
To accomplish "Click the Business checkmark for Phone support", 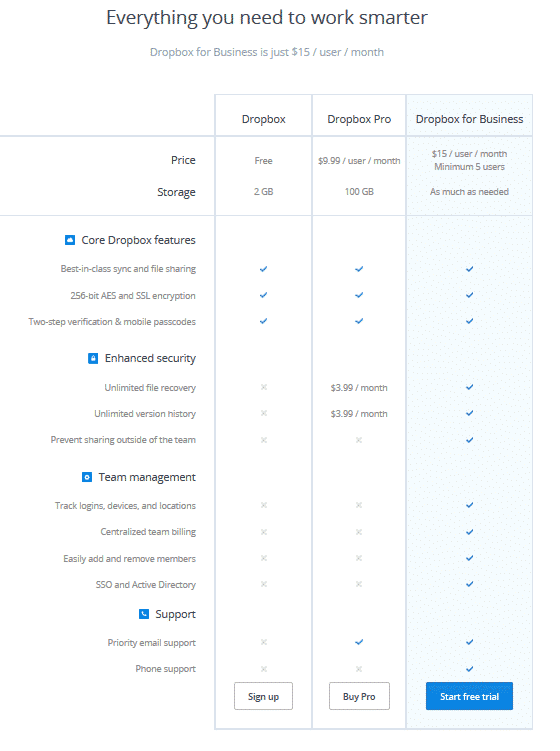I will click(x=469, y=669).
